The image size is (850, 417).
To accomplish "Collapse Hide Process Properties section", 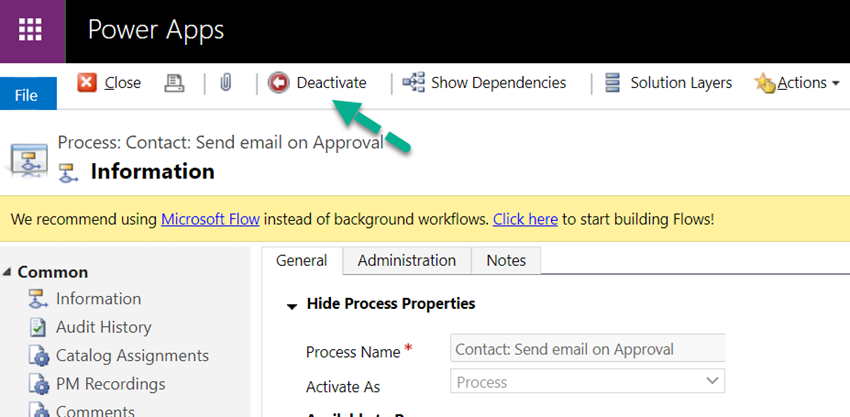I will 292,306.
